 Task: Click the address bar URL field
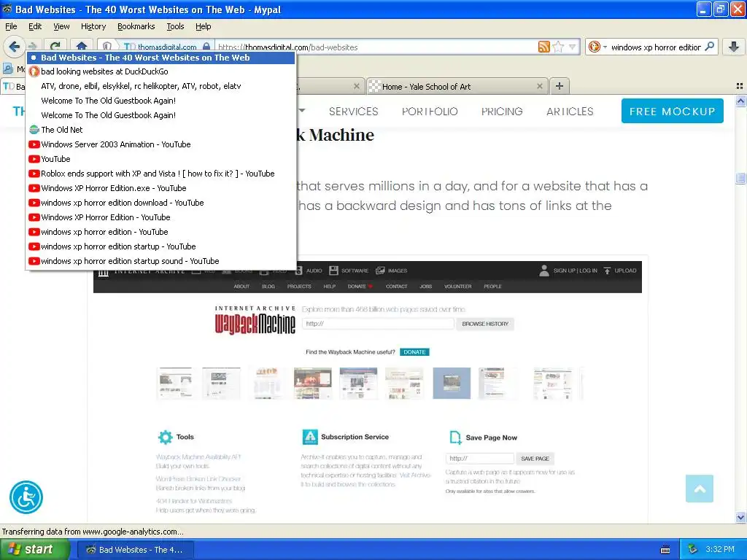(x=376, y=47)
